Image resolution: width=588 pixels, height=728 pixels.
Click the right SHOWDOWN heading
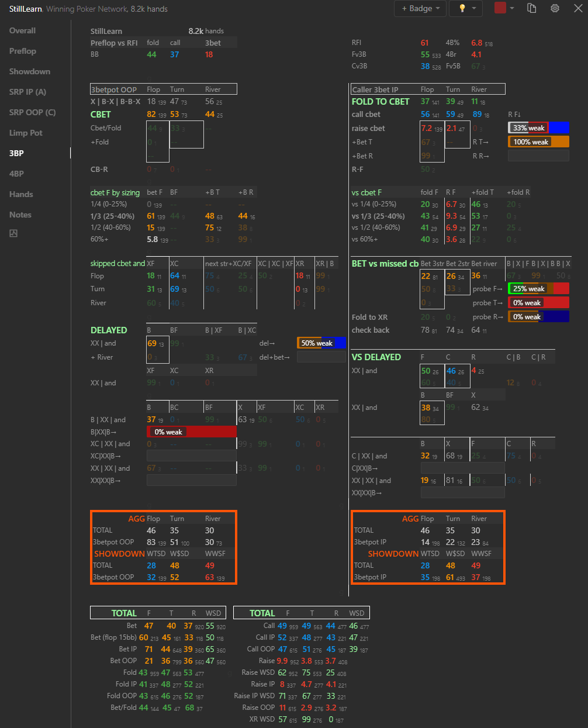click(393, 553)
